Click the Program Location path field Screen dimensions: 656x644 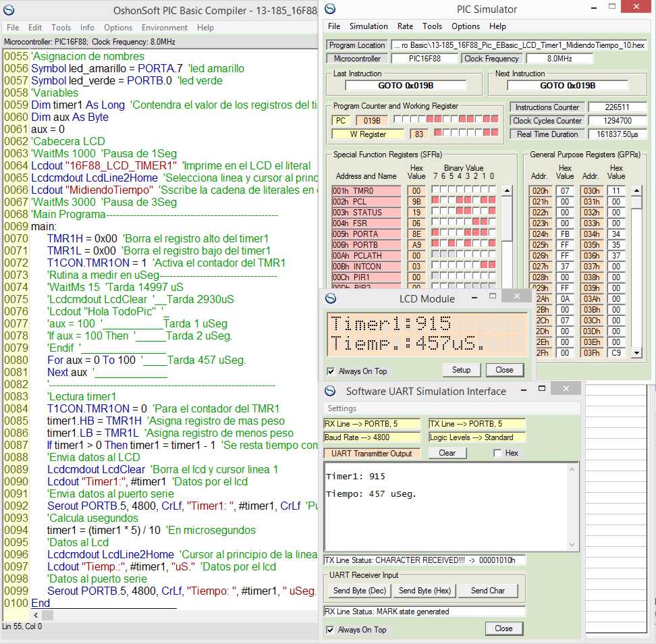tap(519, 45)
